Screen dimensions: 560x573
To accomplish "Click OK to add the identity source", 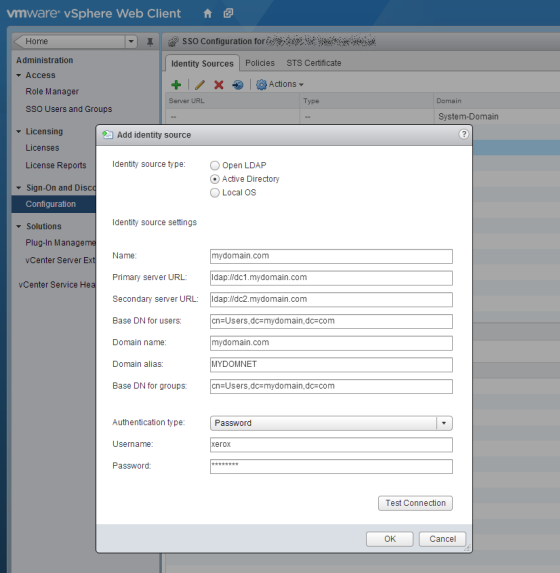I will [390, 539].
